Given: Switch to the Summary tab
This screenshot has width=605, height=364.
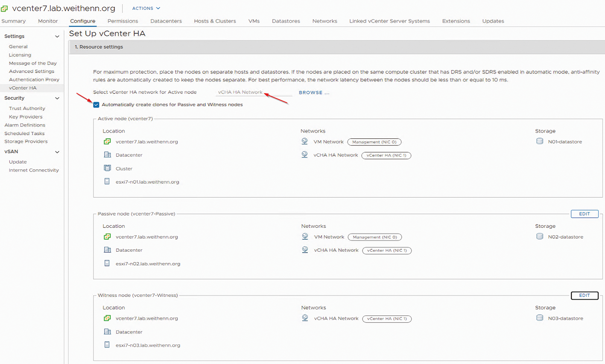Looking at the screenshot, I should click(14, 21).
